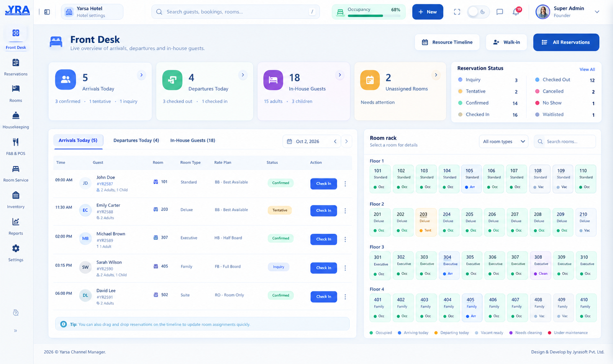The image size is (613, 364).
Task: Toggle dark mode switch
Action: click(x=478, y=12)
